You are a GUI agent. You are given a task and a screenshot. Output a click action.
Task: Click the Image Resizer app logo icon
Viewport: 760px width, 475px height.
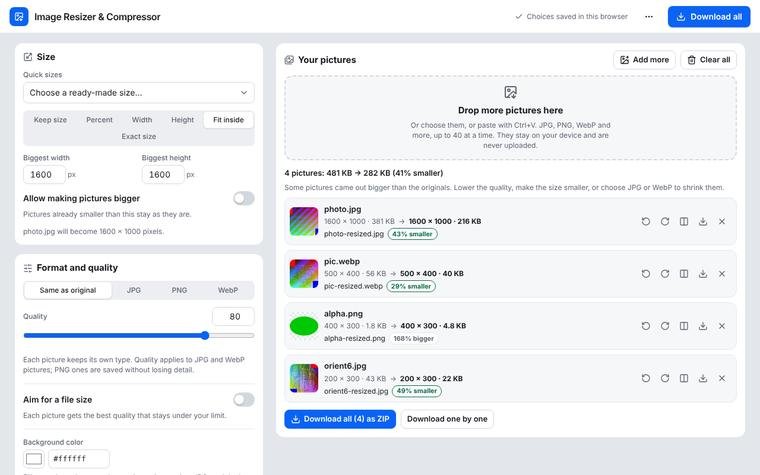click(x=19, y=16)
